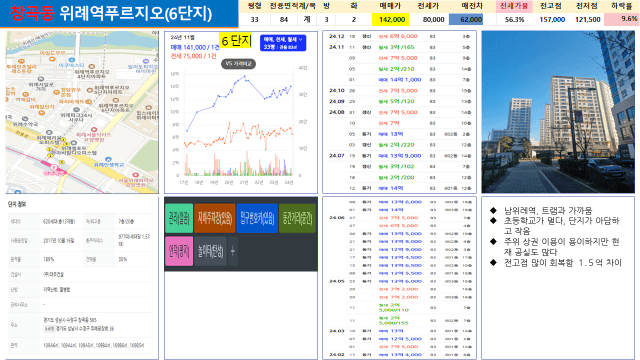The width and height of the screenshot is (640, 360).
Task: Click the 단지 정보 section heading
Action: coord(17,204)
